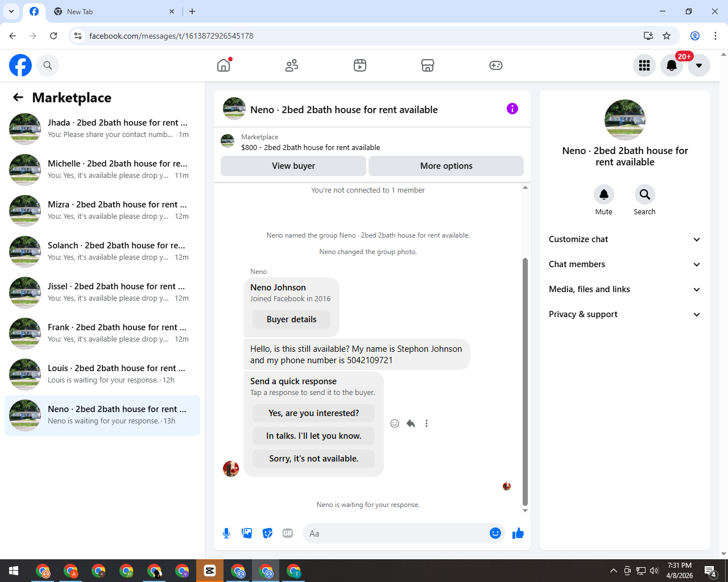Open Facebook search magnifier
The image size is (728, 582).
tap(48, 65)
